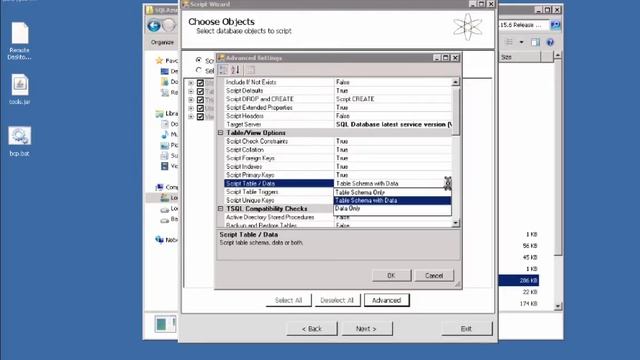Click the Size column header in Explorer
This screenshot has width=640, height=360.
519,57
